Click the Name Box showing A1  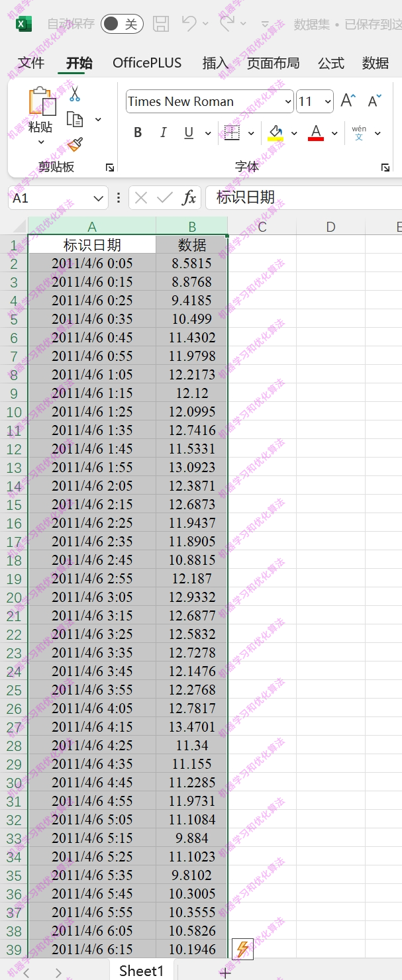tap(50, 198)
